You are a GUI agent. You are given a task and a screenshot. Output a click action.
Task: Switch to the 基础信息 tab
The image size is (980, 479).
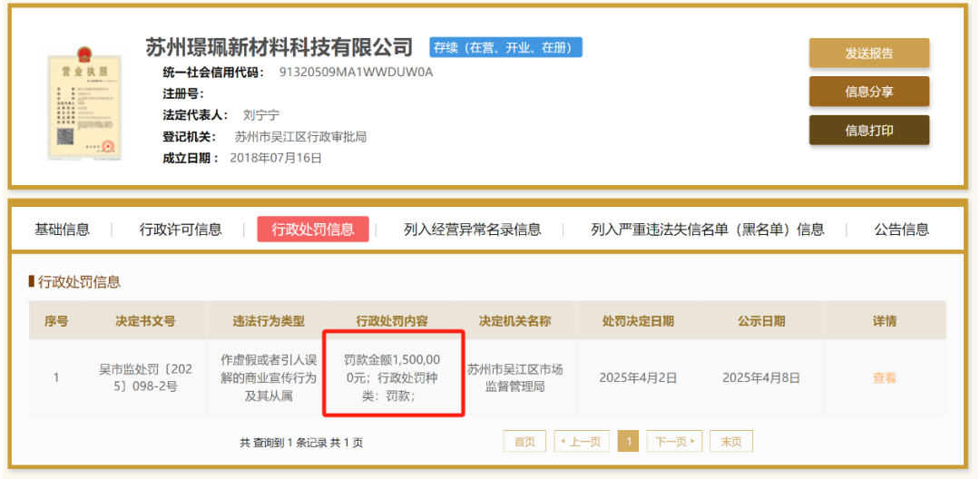click(x=62, y=230)
